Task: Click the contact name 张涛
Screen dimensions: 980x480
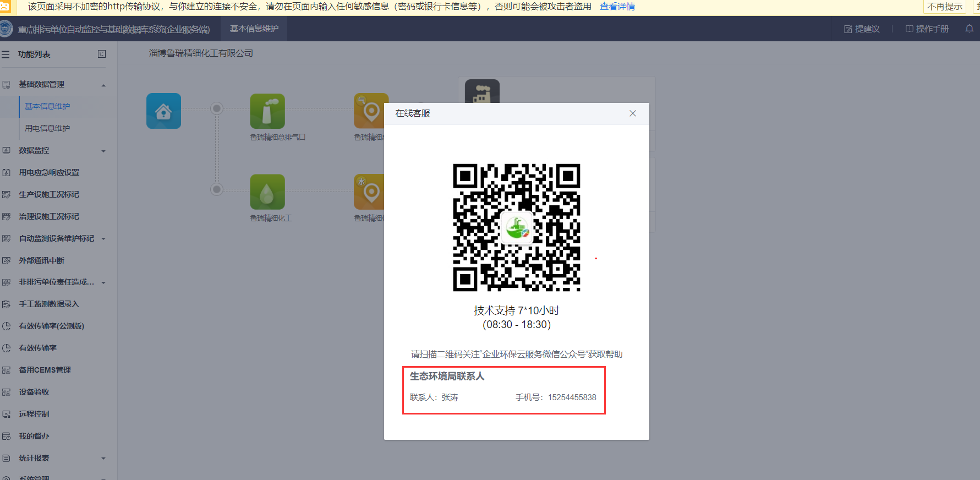Action: click(450, 397)
